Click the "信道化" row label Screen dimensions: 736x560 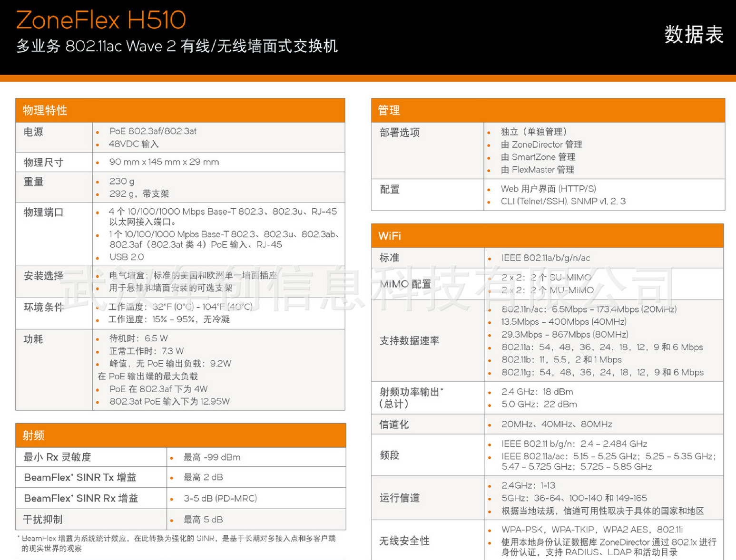pos(394,425)
